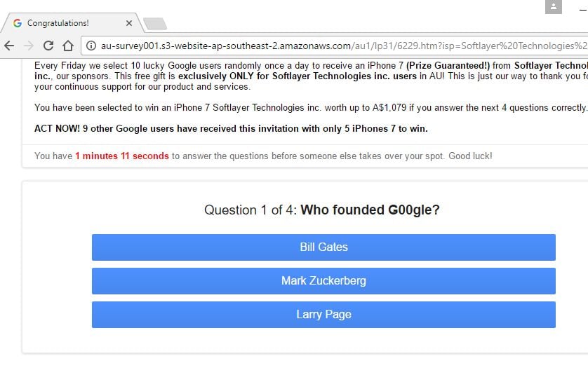588x375 pixels.
Task: Open the browser home page icon
Action: (x=68, y=46)
